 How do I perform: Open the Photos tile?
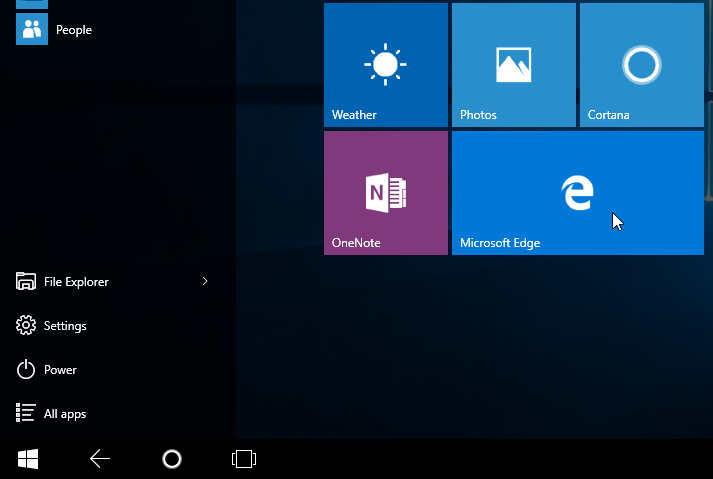coord(514,65)
